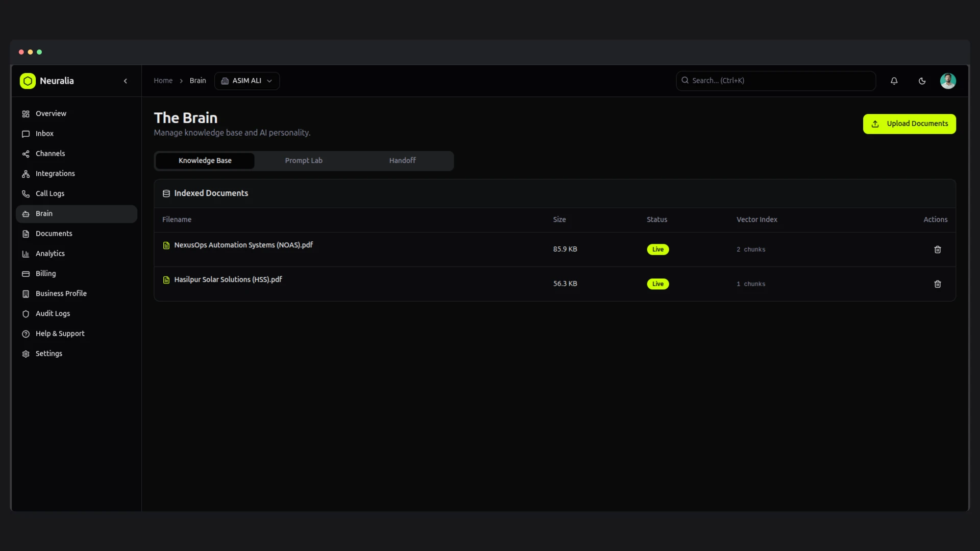Open Help & Support sidebar label
The height and width of the screenshot is (551, 980).
point(60,334)
